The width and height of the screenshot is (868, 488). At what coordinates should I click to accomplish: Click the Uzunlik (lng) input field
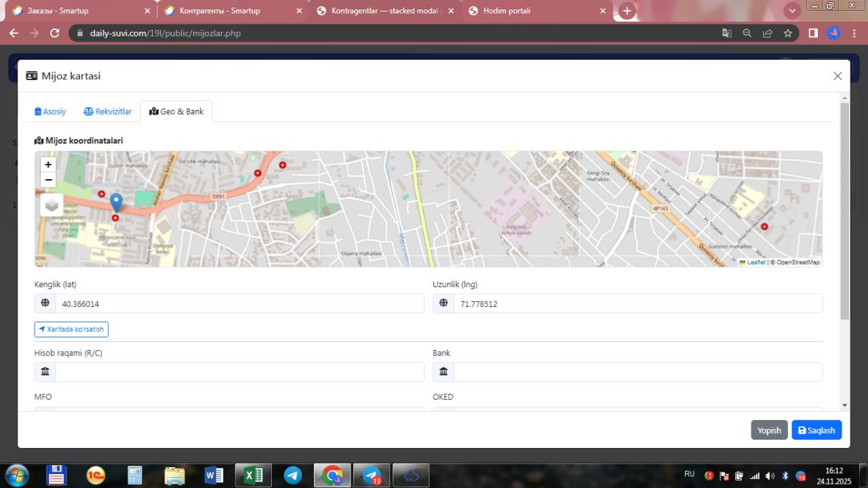point(637,304)
